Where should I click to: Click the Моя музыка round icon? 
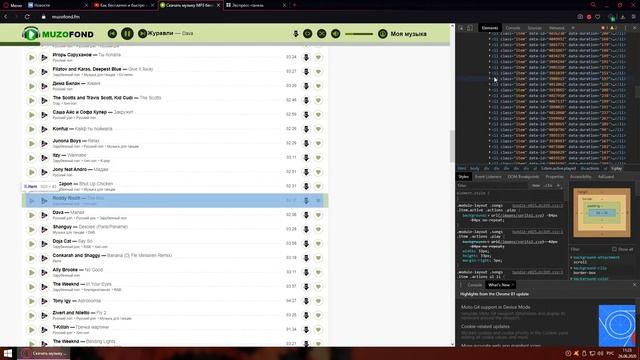click(x=382, y=34)
